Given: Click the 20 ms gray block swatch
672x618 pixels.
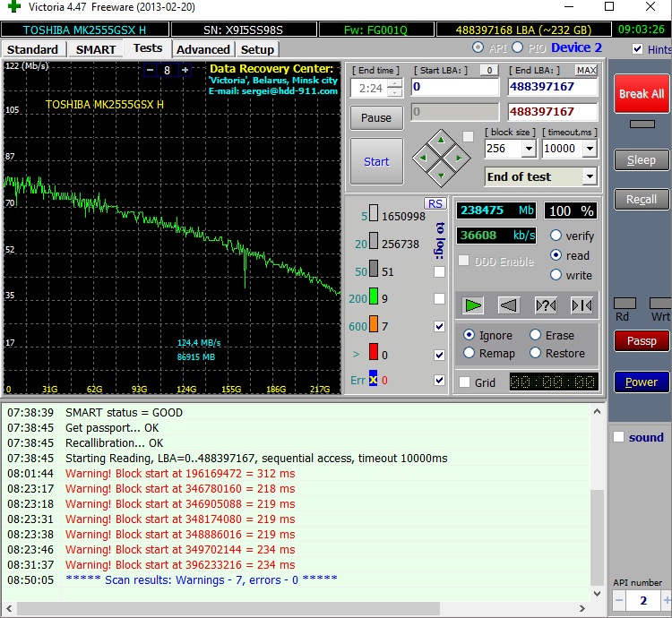Looking at the screenshot, I should point(374,241).
